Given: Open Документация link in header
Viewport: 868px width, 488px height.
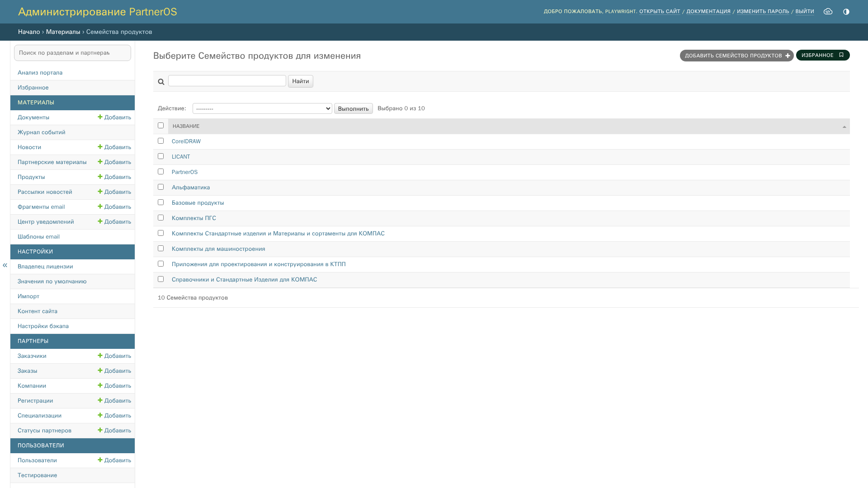Looking at the screenshot, I should (x=708, y=11).
